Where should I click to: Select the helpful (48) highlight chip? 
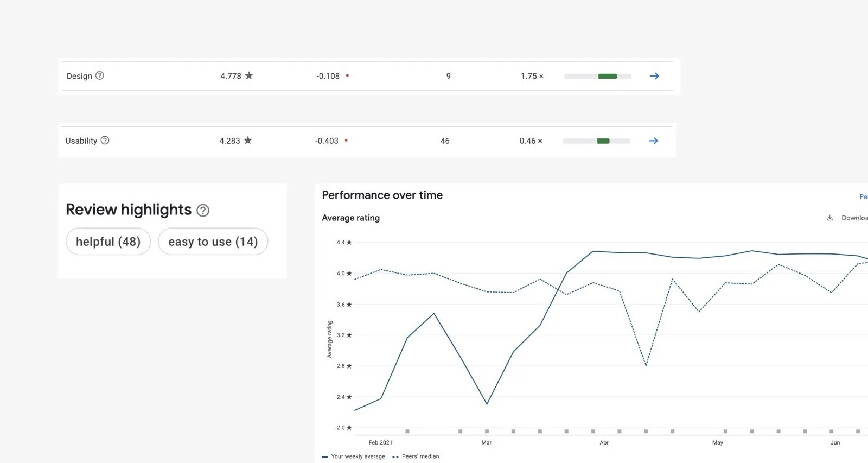[108, 242]
